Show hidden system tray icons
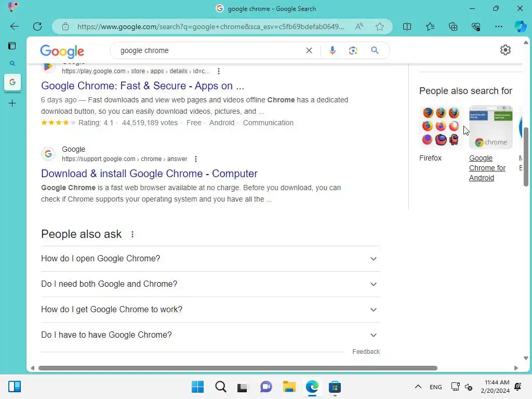 click(x=418, y=387)
